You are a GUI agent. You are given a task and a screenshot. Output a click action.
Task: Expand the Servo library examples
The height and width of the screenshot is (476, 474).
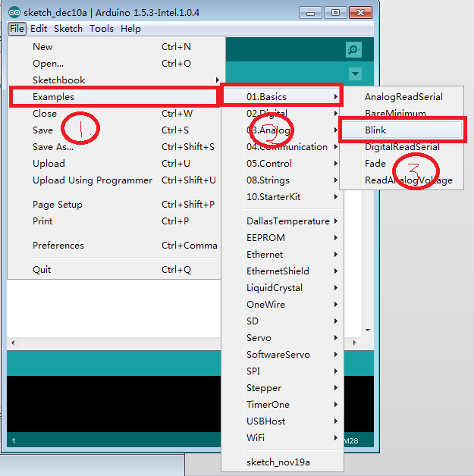[x=282, y=338]
